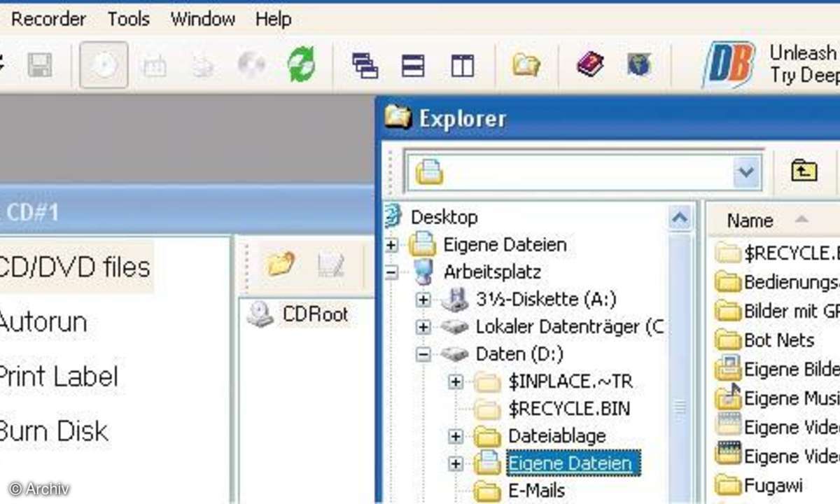Select Print Label in the left panel
Image resolution: width=840 pixels, height=504 pixels.
(58, 377)
